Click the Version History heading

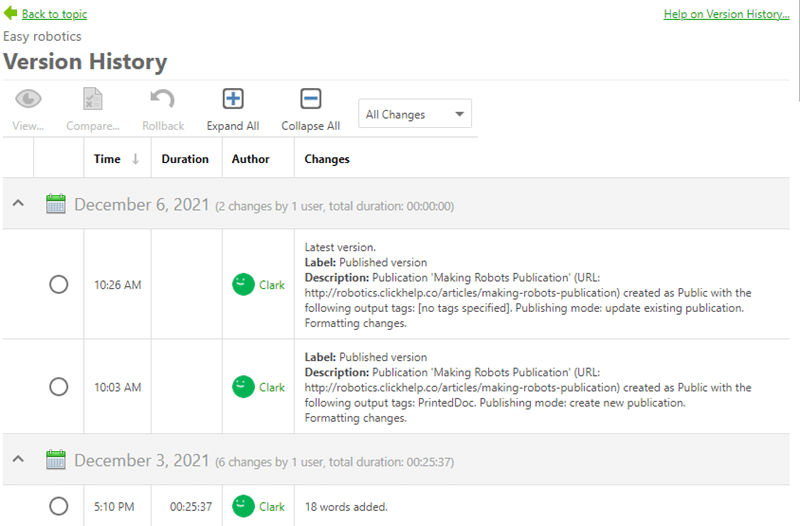85,62
